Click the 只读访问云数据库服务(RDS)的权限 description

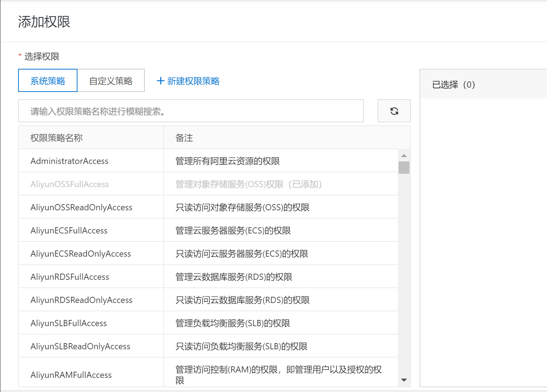click(x=243, y=300)
